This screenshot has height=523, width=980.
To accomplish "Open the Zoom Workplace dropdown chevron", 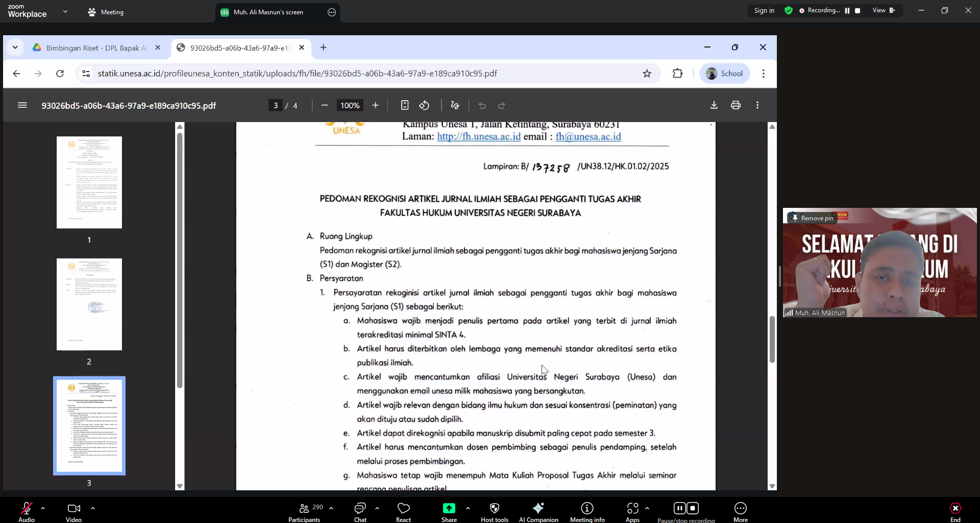I will click(65, 11).
